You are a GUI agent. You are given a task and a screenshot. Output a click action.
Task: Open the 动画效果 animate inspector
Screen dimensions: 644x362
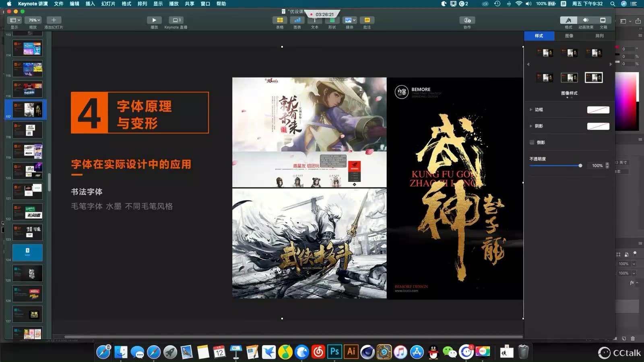(x=586, y=20)
